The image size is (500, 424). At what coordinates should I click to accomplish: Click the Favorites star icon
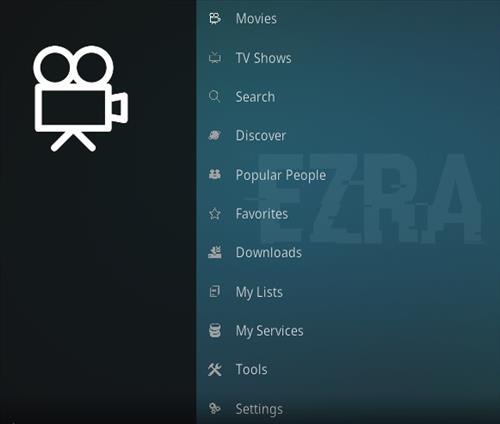215,214
